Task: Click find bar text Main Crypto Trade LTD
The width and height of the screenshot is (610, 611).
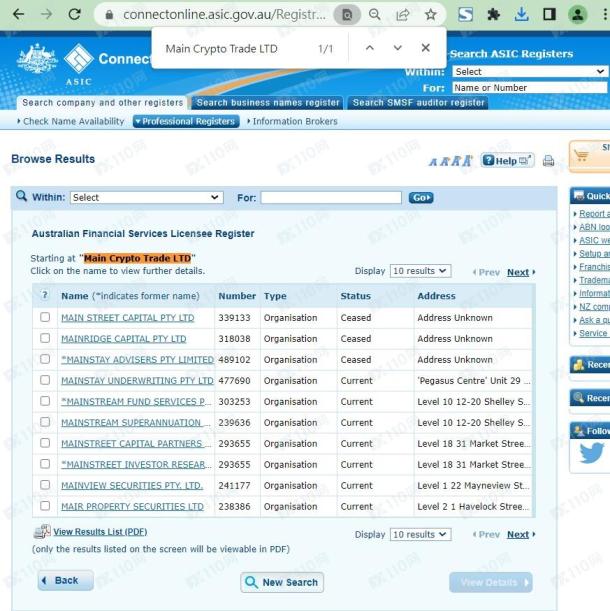Action: point(221,49)
